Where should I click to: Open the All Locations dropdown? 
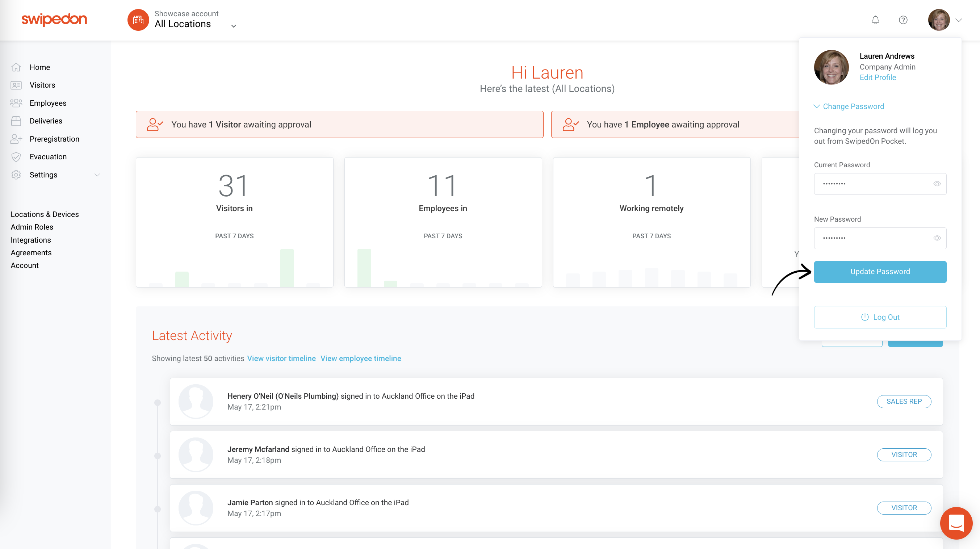click(x=195, y=24)
